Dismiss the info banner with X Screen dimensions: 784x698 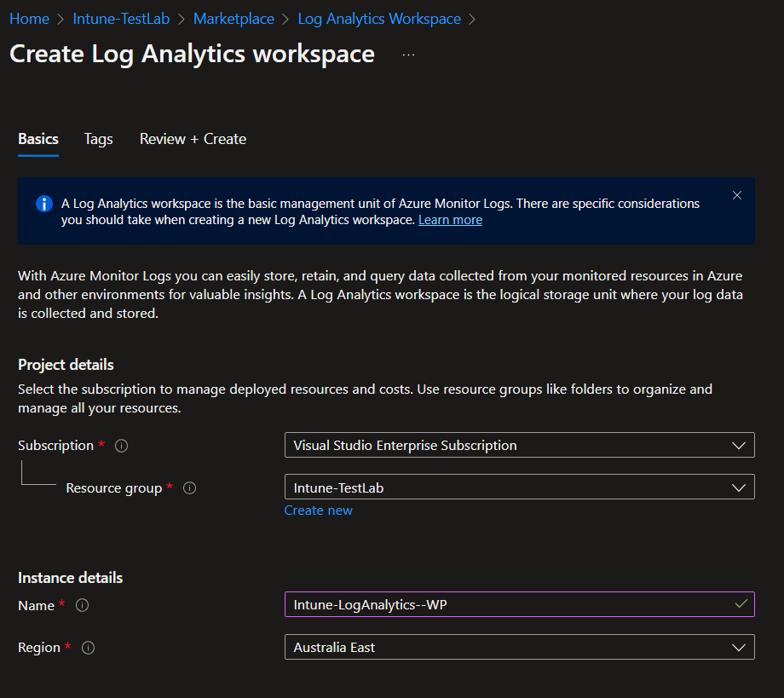click(737, 196)
